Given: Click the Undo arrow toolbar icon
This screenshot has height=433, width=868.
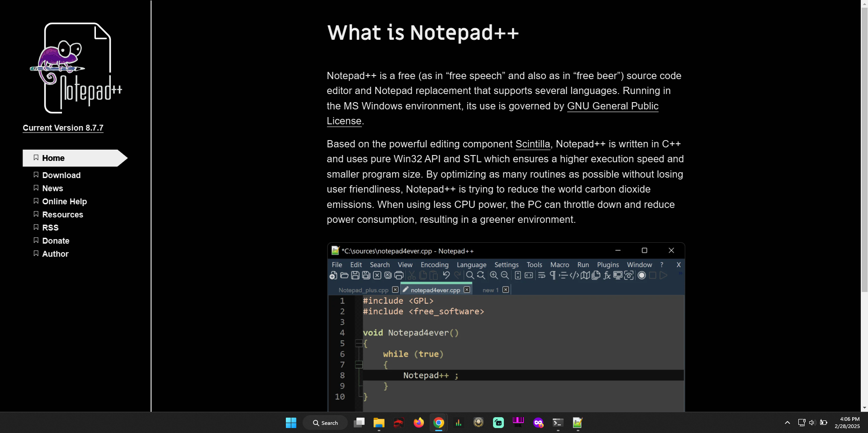Looking at the screenshot, I should 446,275.
